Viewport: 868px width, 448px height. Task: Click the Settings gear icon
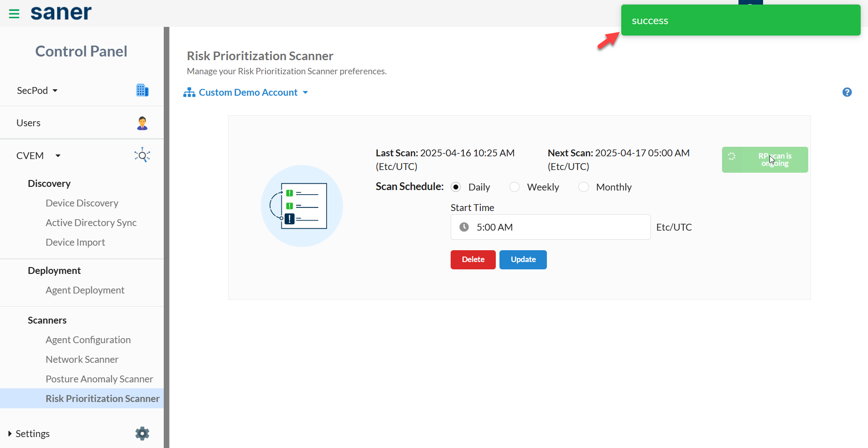(142, 433)
